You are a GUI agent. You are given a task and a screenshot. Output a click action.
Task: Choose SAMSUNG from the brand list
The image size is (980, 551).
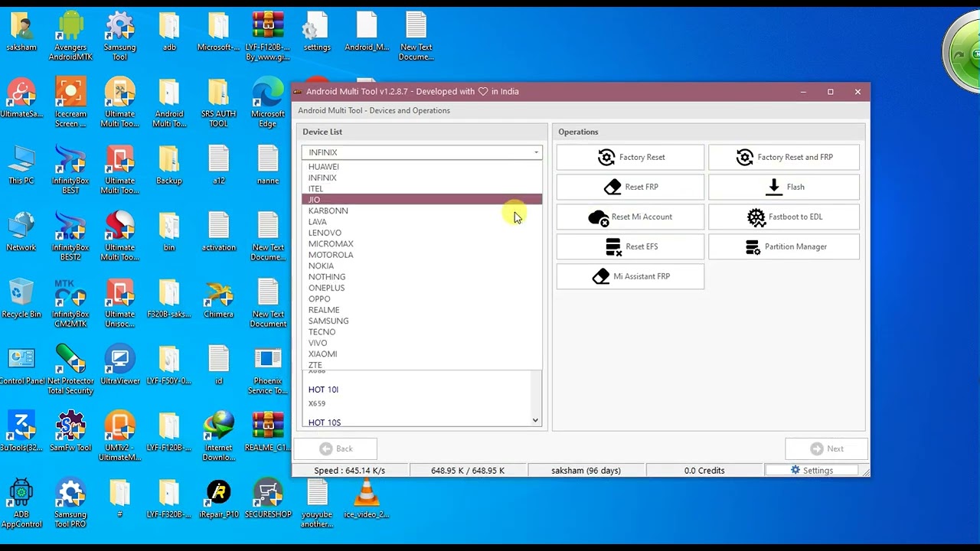click(422, 321)
